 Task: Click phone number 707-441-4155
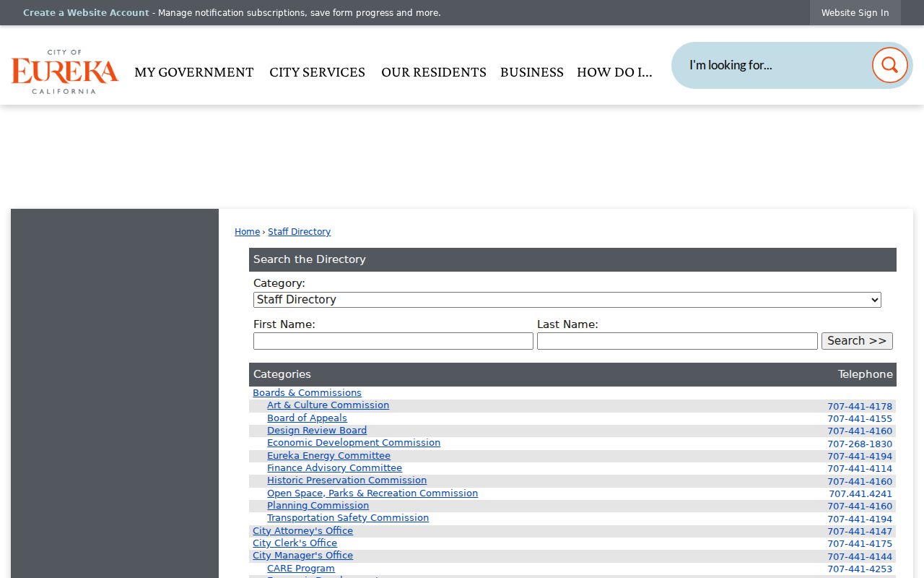click(x=860, y=419)
